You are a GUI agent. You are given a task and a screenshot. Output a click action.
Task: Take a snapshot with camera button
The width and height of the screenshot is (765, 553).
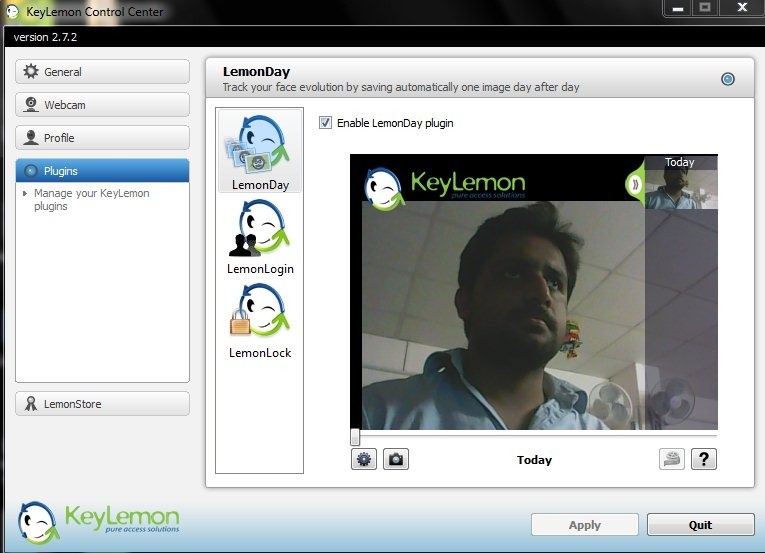click(396, 459)
